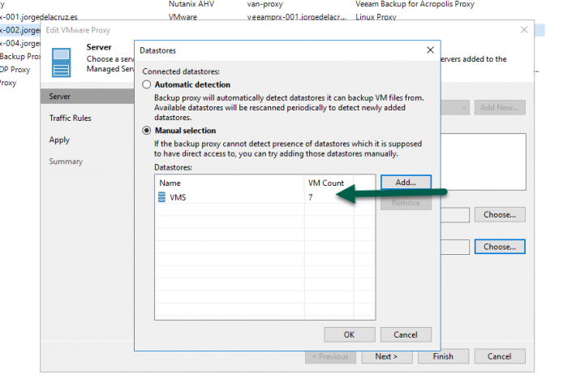Select the x-001.jorgedelacruz.es row

(39, 17)
